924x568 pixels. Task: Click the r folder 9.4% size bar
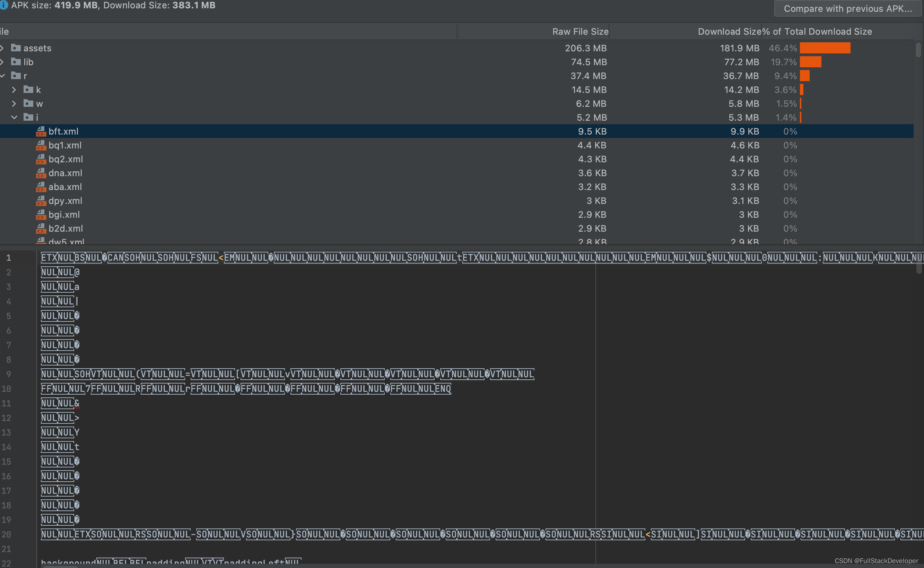point(805,76)
